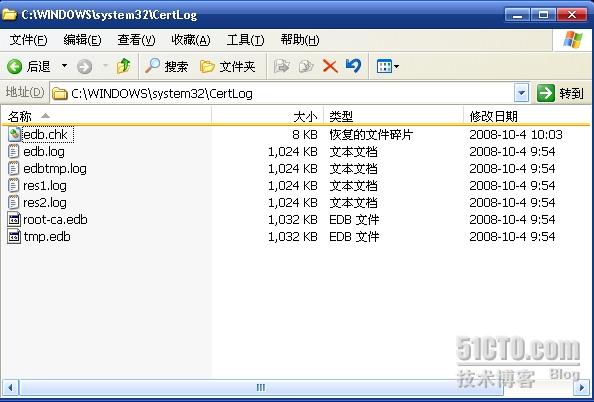Delete with the red X icon
The image size is (594, 402).
coord(330,67)
